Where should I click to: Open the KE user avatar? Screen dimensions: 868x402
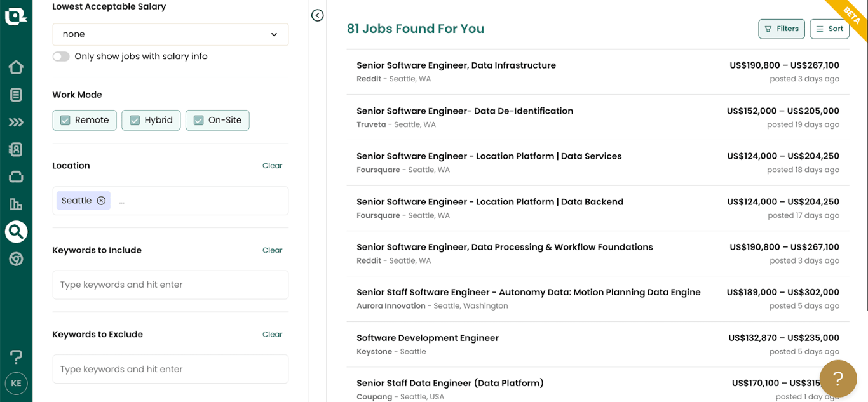(x=16, y=384)
